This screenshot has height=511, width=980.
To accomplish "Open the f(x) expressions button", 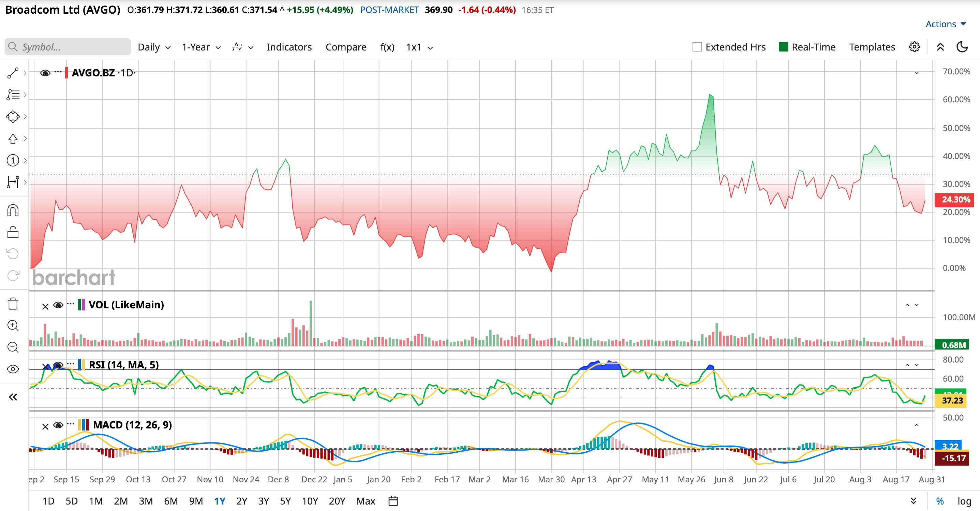I will (387, 47).
